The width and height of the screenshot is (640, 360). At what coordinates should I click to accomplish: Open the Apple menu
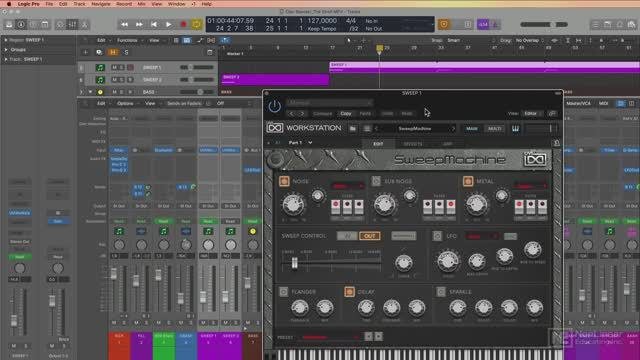click(9, 4)
